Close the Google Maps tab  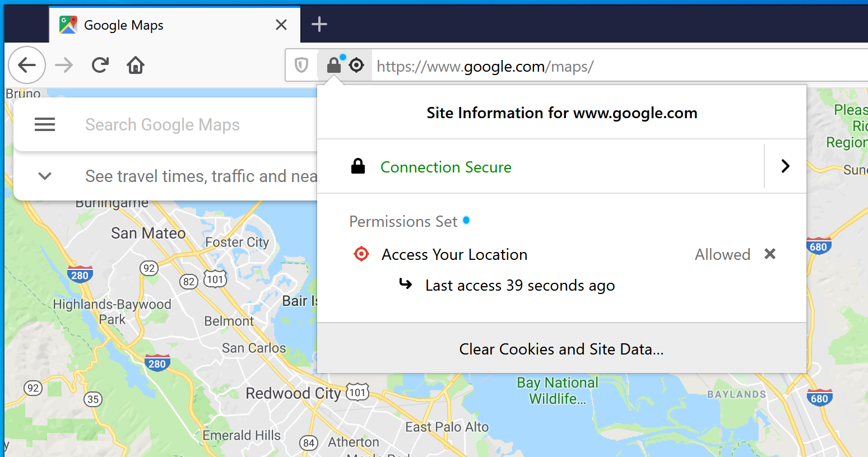click(x=281, y=25)
